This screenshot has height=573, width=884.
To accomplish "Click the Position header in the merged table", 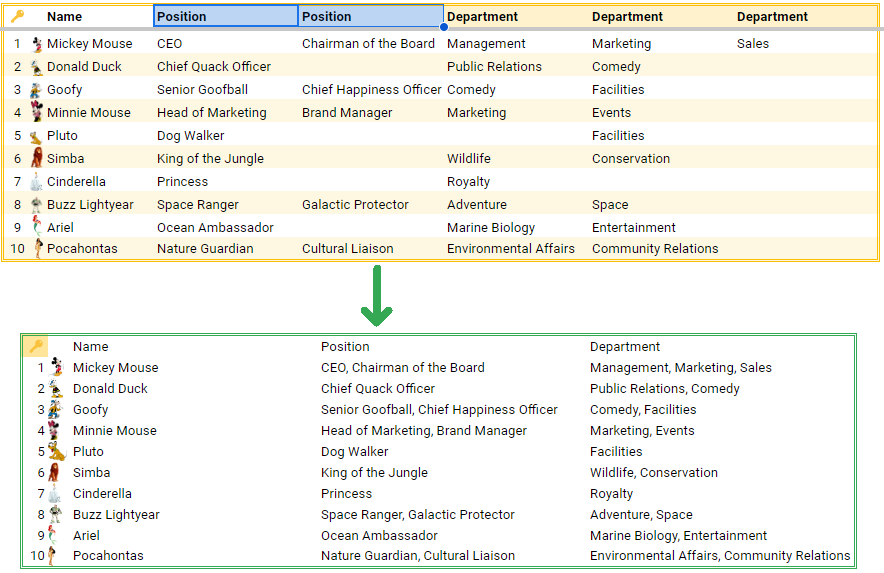I will point(345,346).
